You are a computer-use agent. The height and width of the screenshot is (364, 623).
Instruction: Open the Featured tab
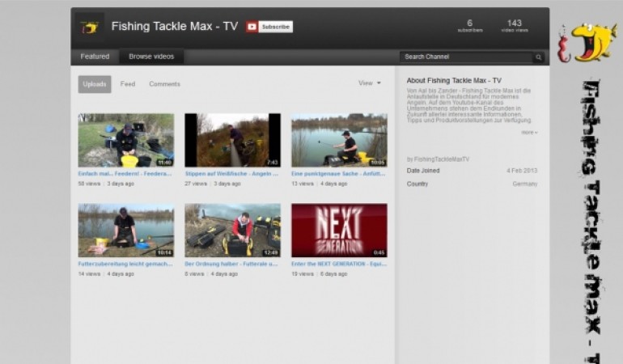95,57
